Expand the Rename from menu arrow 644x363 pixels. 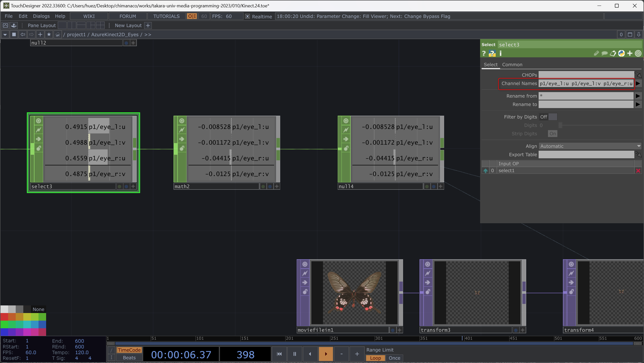[x=638, y=96]
